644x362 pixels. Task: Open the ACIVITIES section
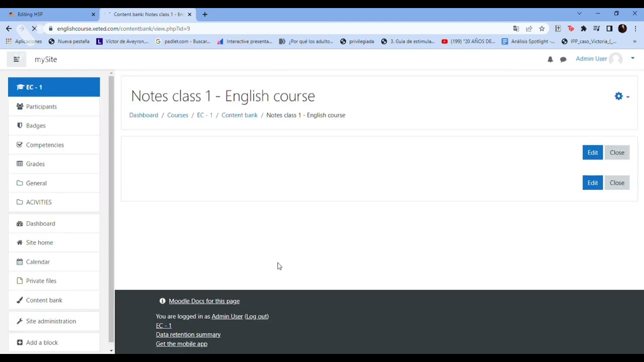tap(54, 202)
